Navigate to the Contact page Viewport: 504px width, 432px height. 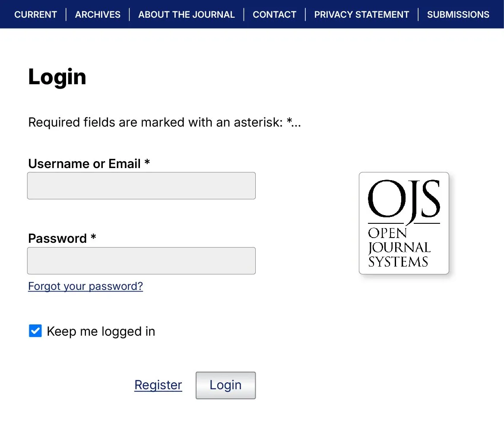tap(274, 15)
